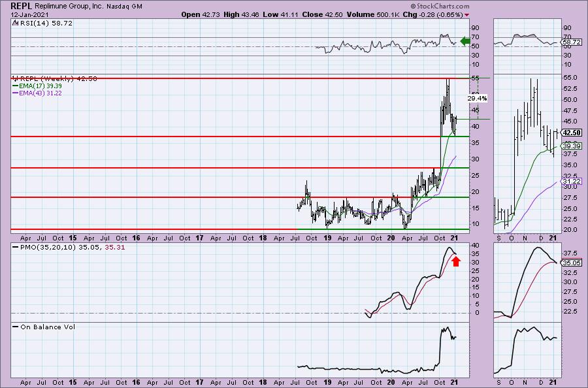Click the StockCharts.com credit text
This screenshot has width=588, height=388.
(440, 6)
